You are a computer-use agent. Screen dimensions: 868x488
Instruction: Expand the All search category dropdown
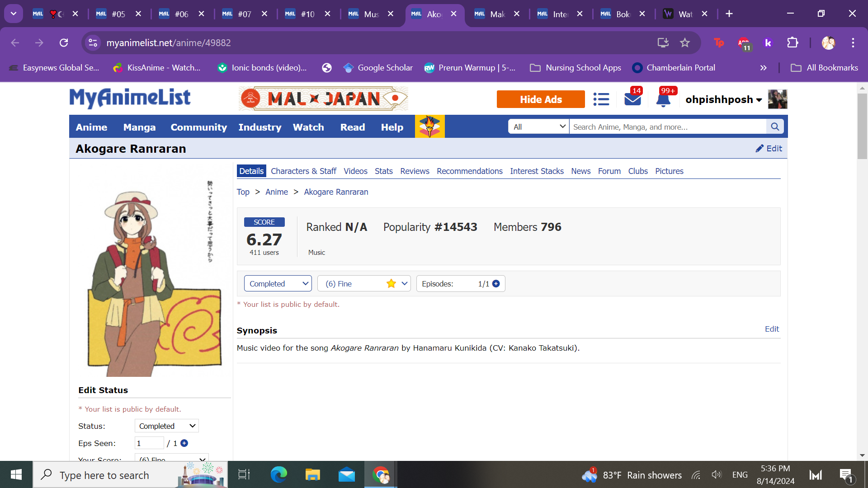[x=538, y=127]
